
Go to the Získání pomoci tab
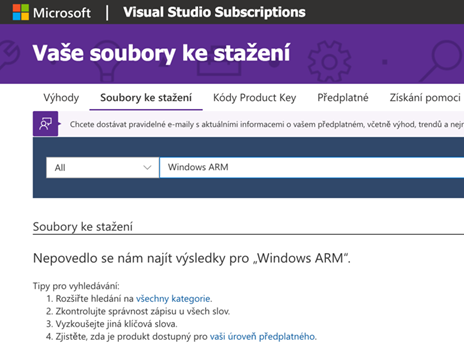(x=425, y=98)
